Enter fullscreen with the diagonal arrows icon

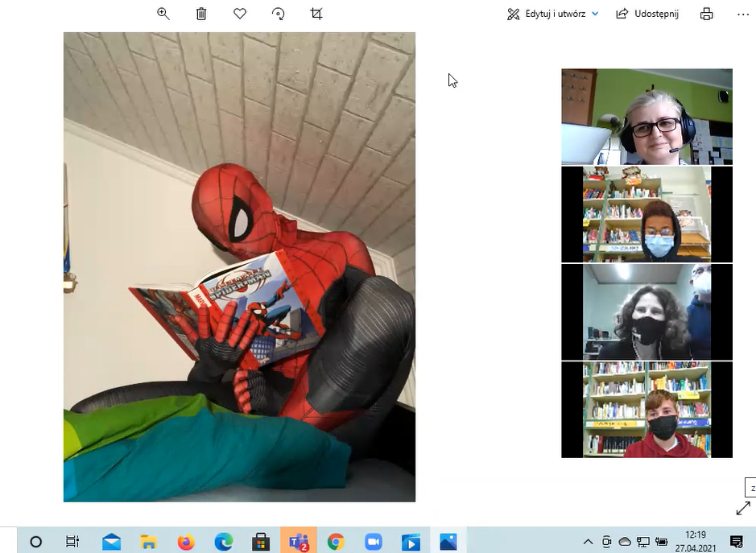[742, 509]
